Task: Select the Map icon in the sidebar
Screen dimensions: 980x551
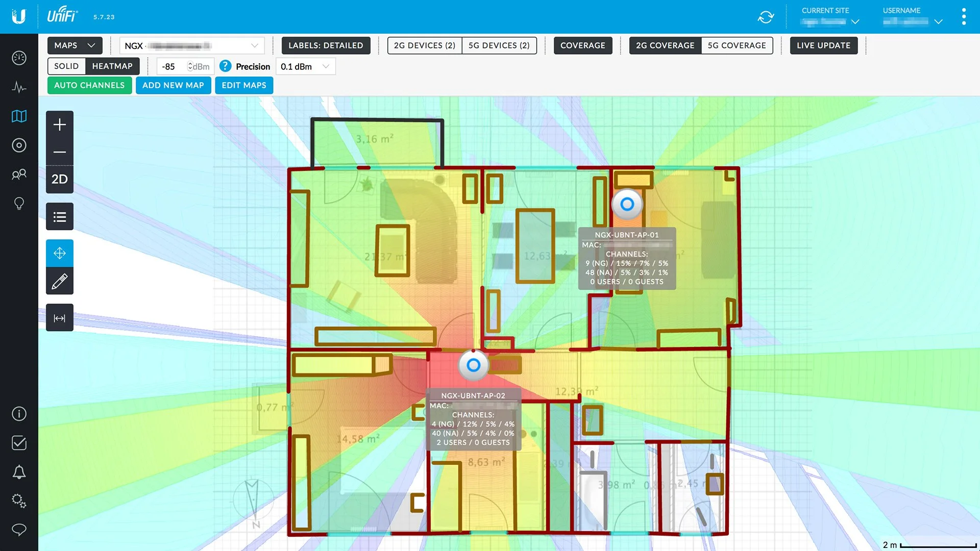Action: [19, 116]
